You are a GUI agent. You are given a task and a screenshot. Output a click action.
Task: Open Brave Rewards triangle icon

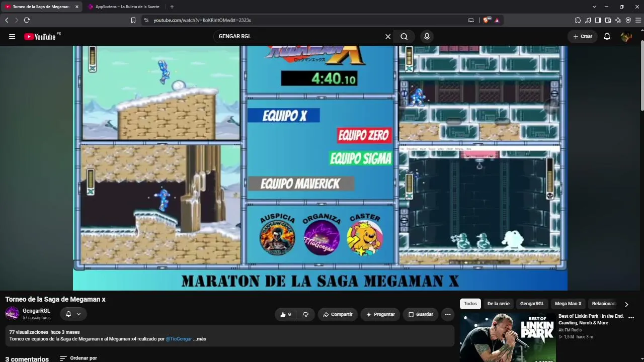click(497, 20)
